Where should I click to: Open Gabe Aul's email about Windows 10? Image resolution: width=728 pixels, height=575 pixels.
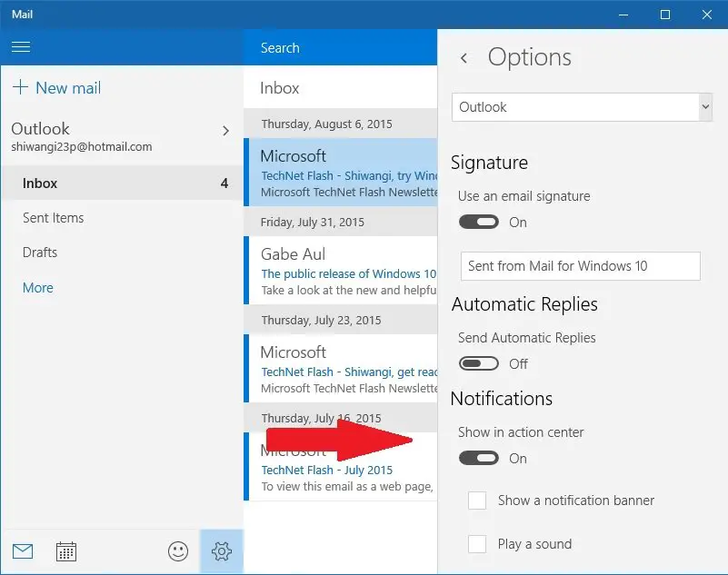340,270
